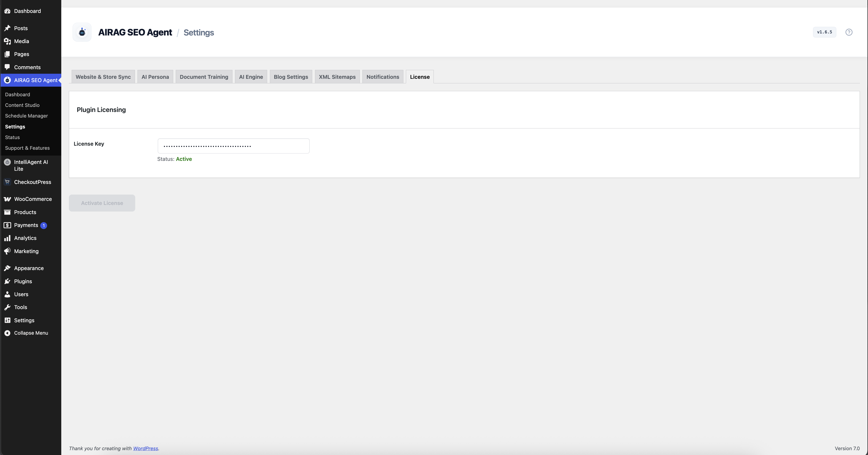The image size is (868, 455).
Task: Click the Comments bubble icon
Action: coord(7,67)
